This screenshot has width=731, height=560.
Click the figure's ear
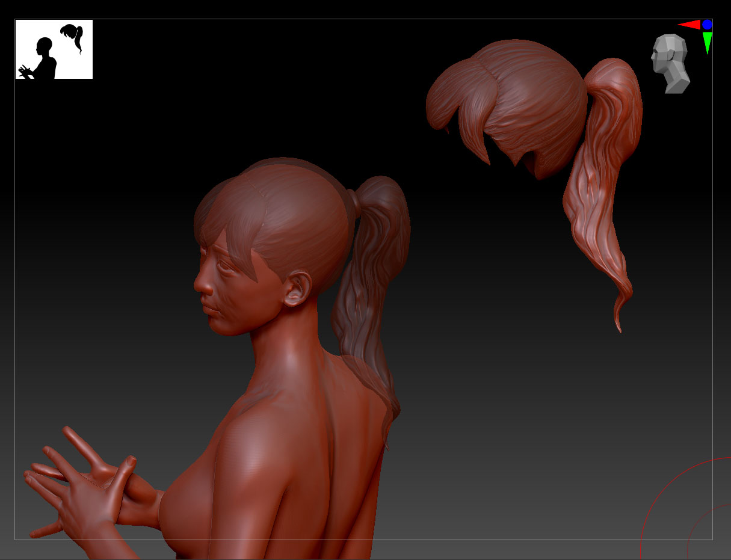297,289
